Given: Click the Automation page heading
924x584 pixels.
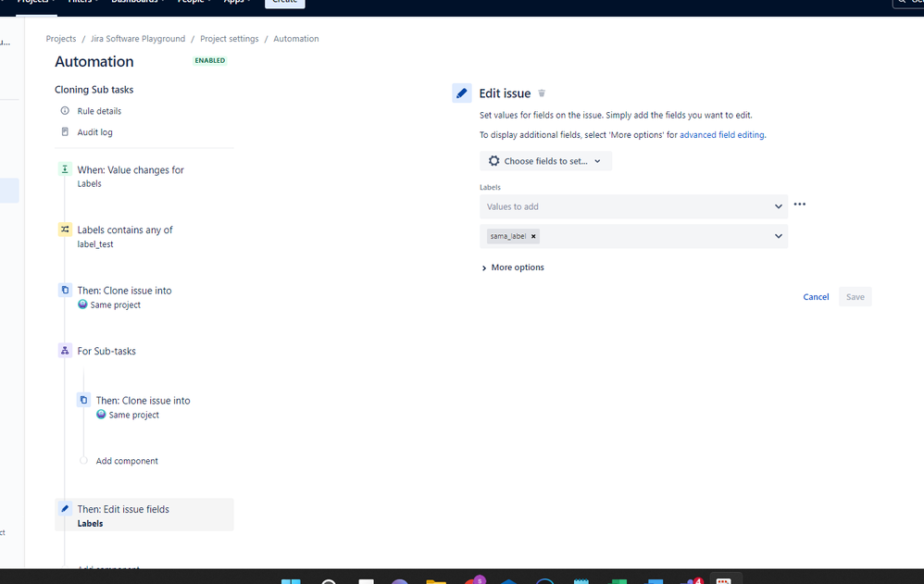Looking at the screenshot, I should click(94, 62).
